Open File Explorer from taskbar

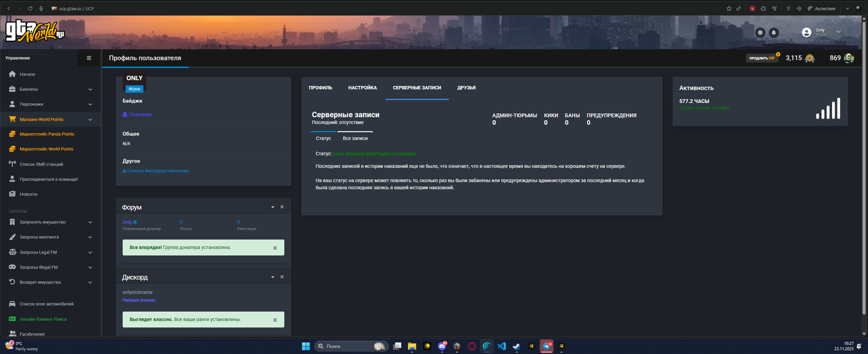tap(412, 346)
